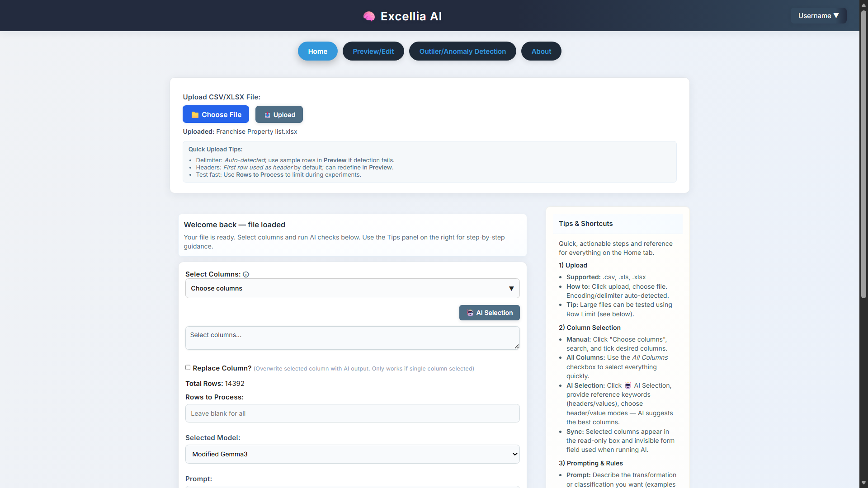
Task: Click the Username dropdown arrow icon
Action: click(x=836, y=15)
